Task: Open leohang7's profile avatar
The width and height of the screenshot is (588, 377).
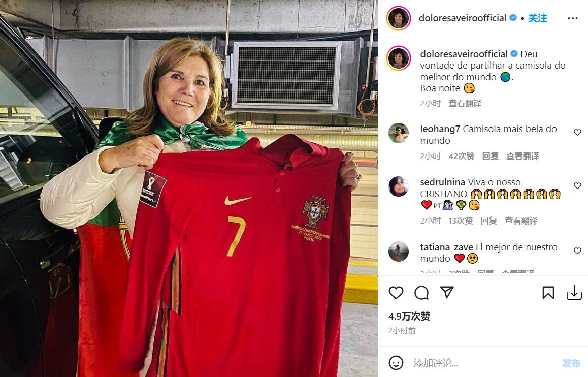Action: click(x=399, y=133)
